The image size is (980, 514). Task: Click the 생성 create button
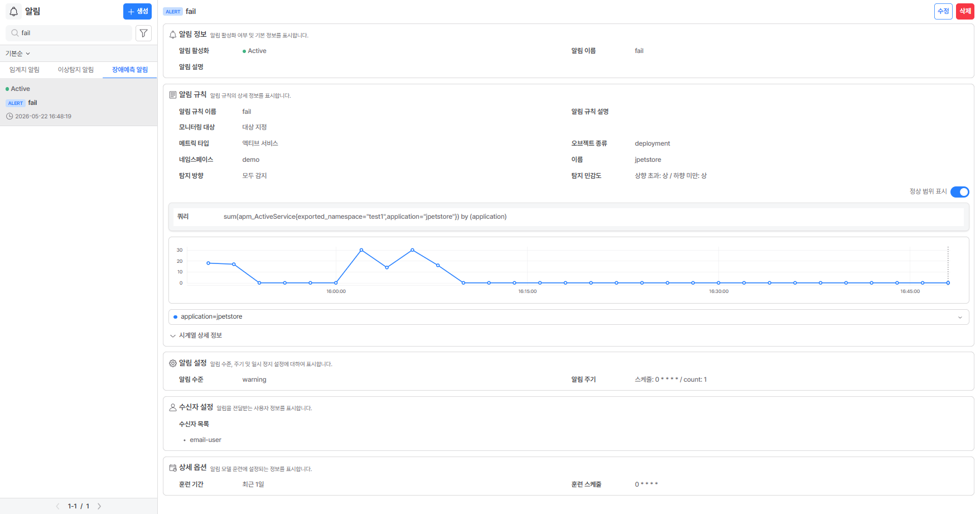click(137, 11)
